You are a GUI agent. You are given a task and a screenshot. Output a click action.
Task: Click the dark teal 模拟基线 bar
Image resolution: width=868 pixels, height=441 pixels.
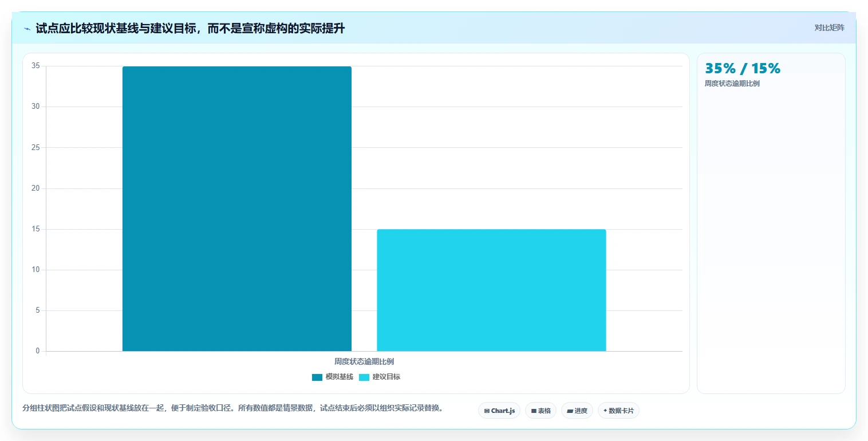(237, 208)
